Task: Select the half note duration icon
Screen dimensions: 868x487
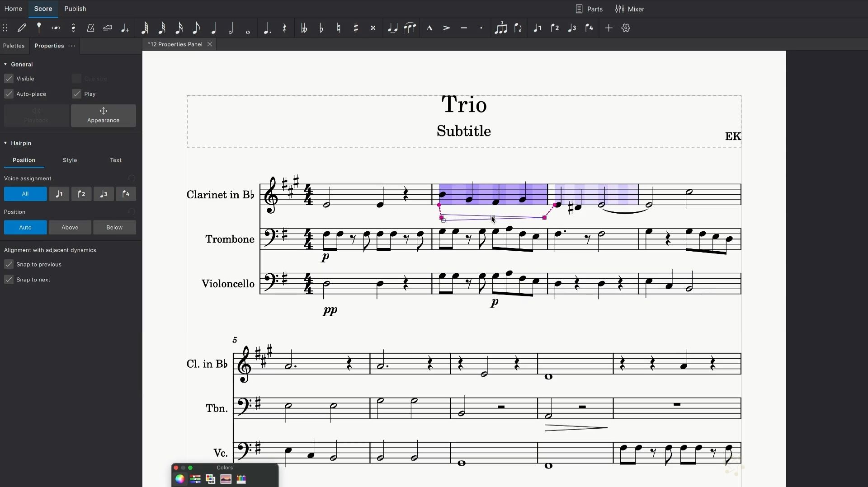Action: (x=231, y=28)
